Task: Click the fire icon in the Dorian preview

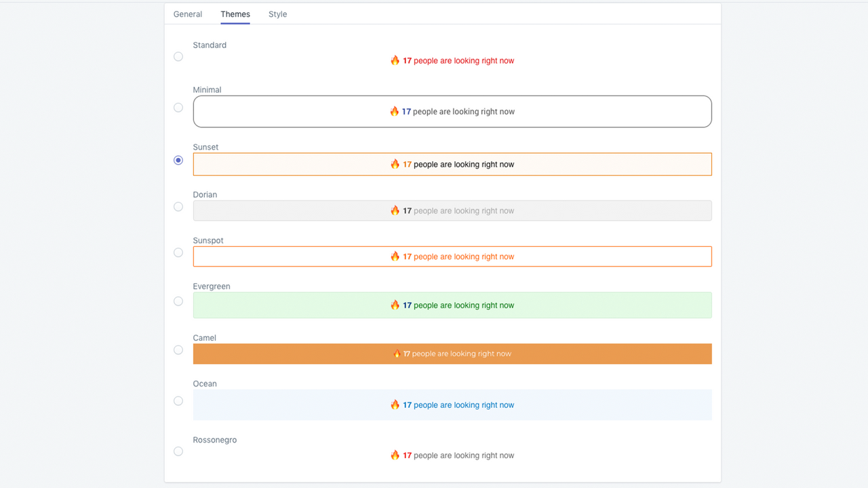Action: coord(395,210)
